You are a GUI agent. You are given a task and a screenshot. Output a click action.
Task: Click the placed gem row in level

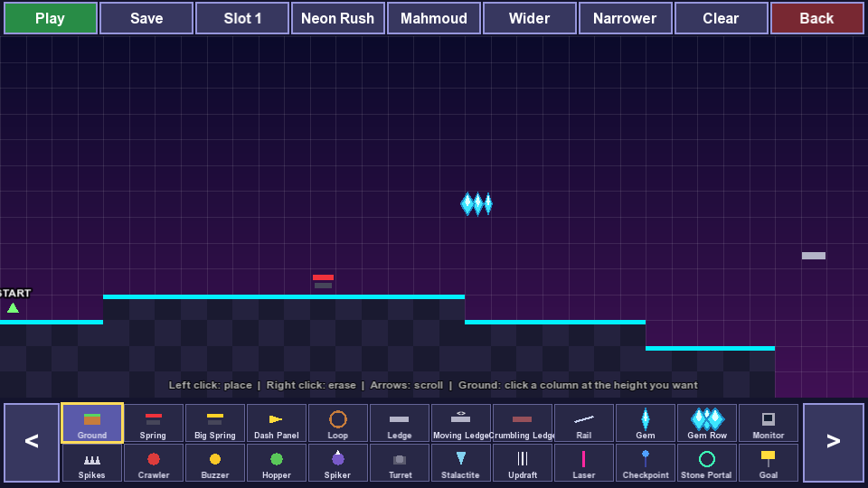coord(476,204)
